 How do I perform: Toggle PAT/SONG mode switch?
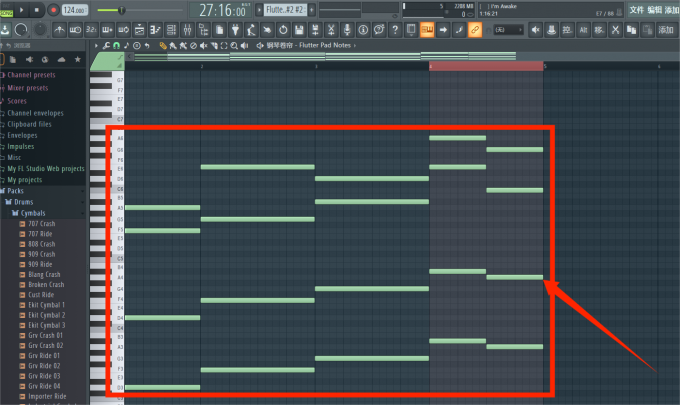pos(6,10)
